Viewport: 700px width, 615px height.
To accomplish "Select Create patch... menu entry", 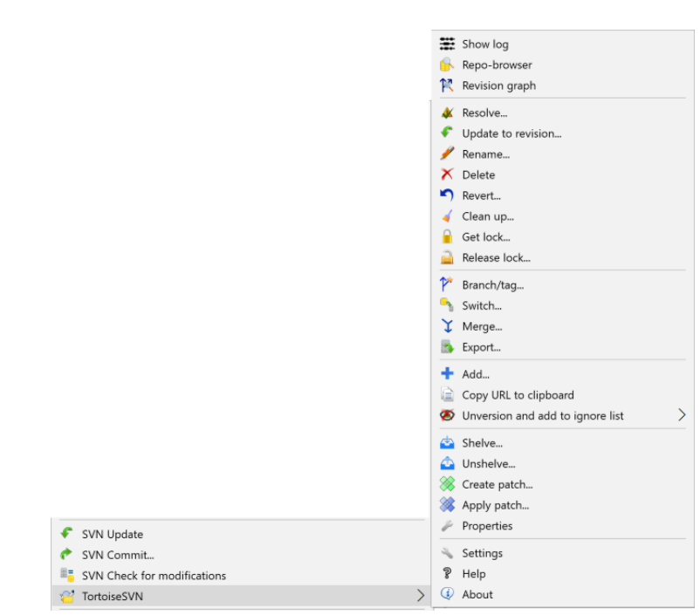I will (562, 484).
